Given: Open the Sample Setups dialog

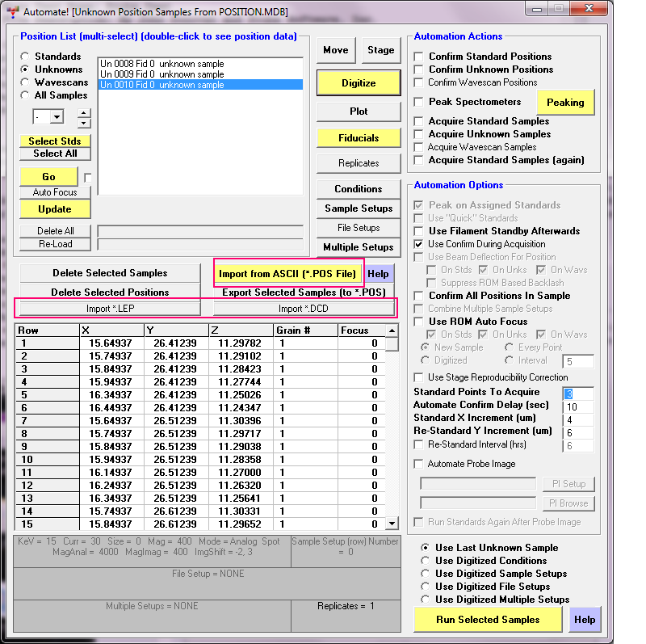Looking at the screenshot, I should (359, 208).
